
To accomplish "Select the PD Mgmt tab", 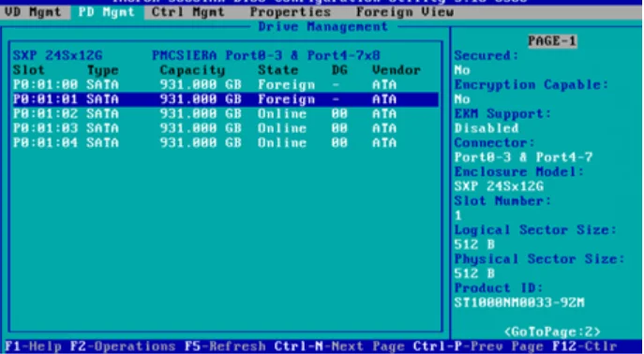I will pyautogui.click(x=107, y=12).
